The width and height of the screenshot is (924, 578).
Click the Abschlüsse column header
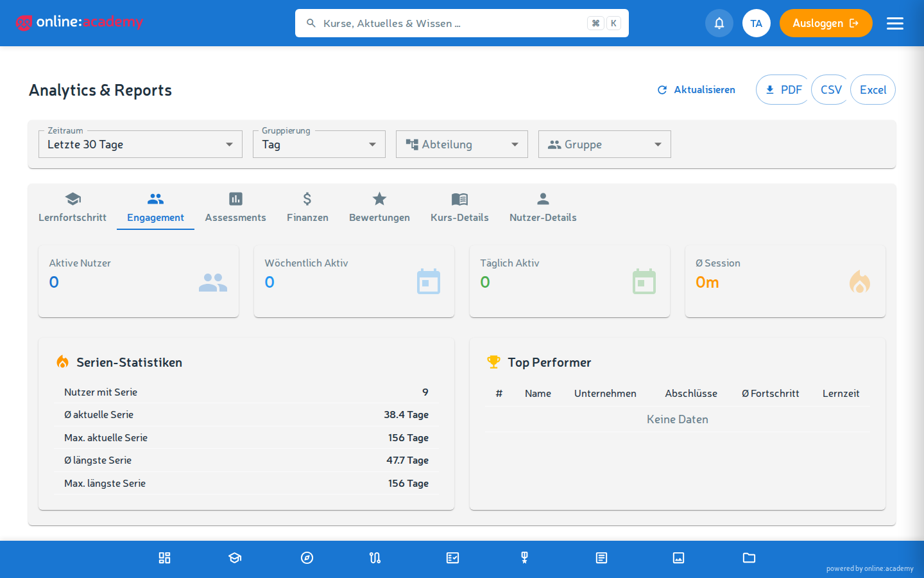click(691, 394)
